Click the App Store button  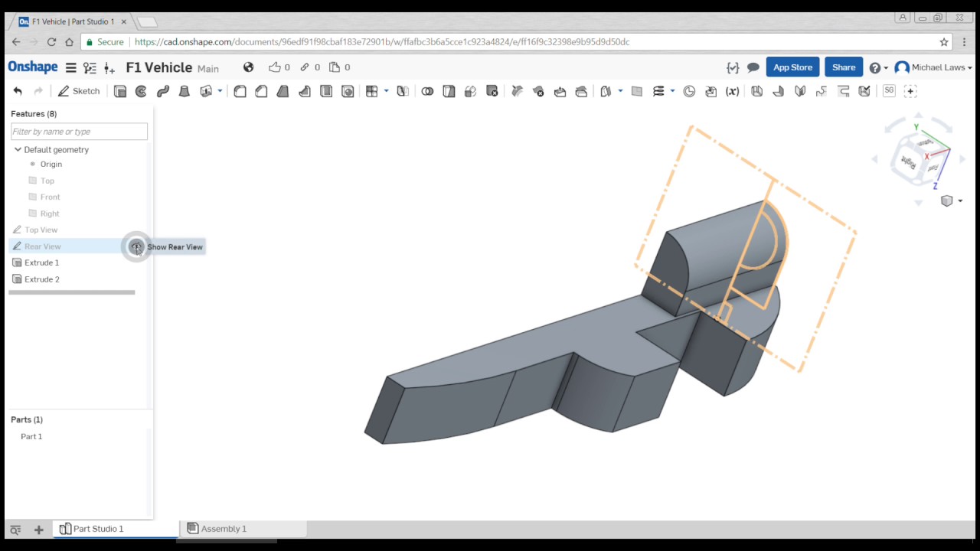(792, 67)
